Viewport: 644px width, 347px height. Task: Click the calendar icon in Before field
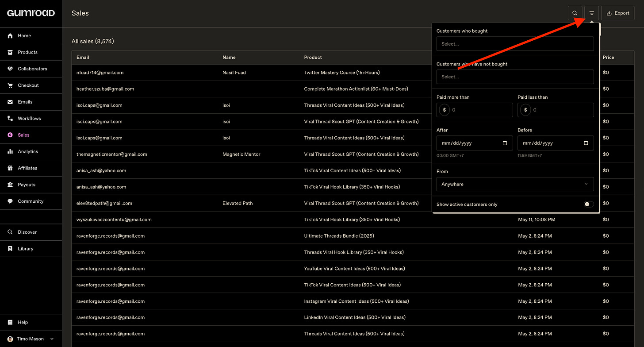(586, 143)
